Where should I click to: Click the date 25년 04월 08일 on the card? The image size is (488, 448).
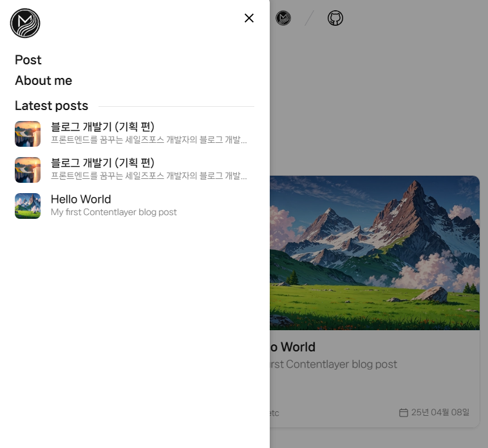[x=440, y=412]
